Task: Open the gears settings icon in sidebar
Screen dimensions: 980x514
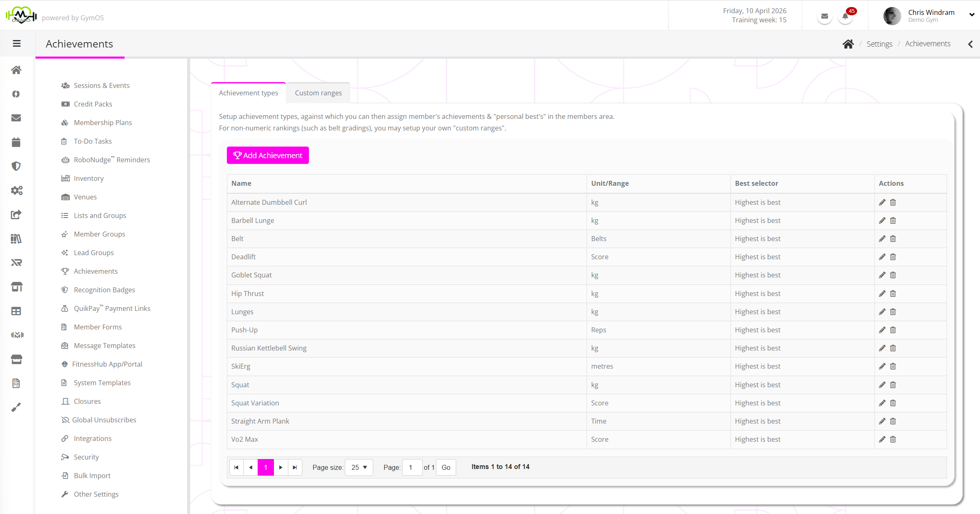Action: coord(16,190)
